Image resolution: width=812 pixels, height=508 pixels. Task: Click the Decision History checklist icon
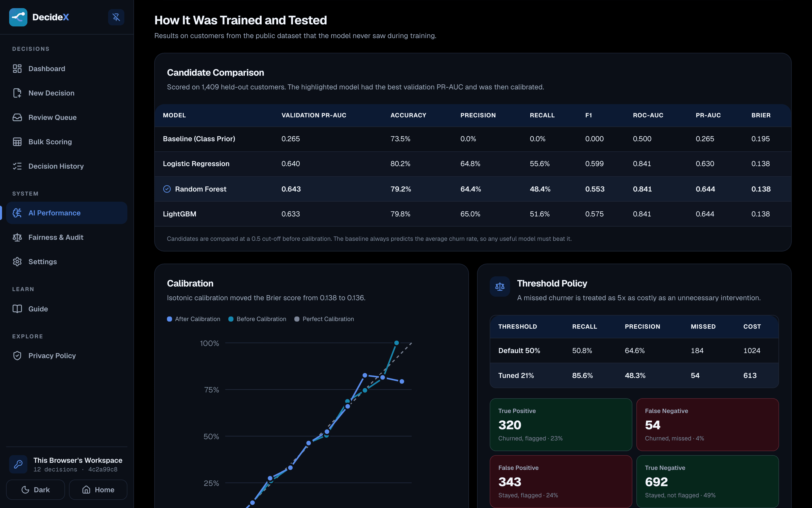coord(17,166)
